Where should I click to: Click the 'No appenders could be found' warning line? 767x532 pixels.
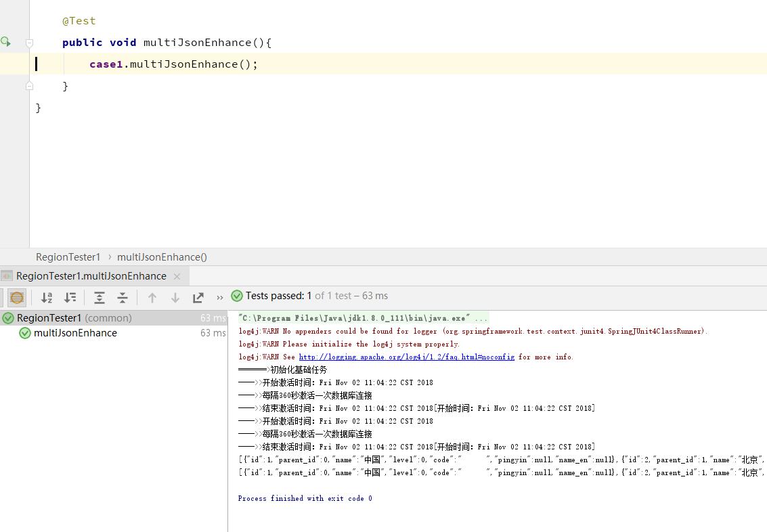[473, 332]
